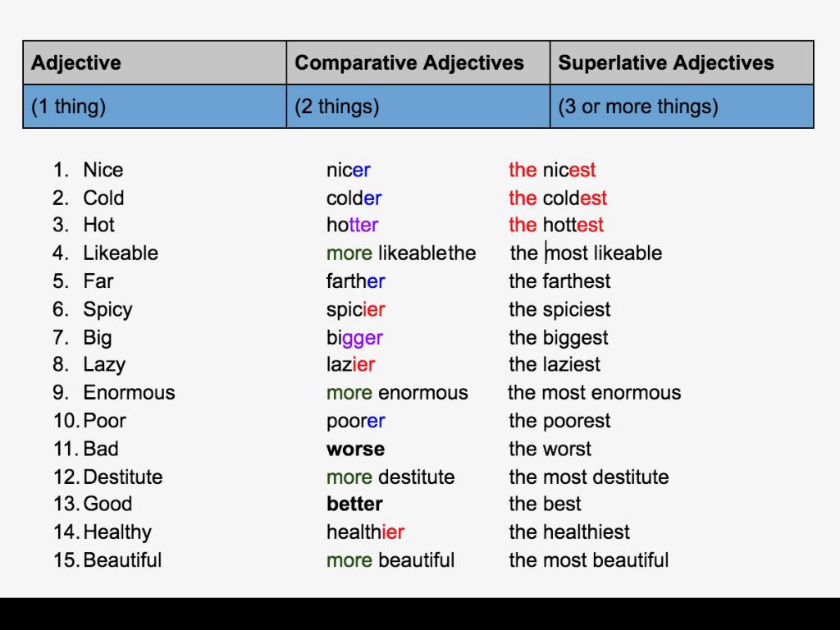Click the word "farther"
Viewport: 840px width, 630px height.
pos(355,281)
